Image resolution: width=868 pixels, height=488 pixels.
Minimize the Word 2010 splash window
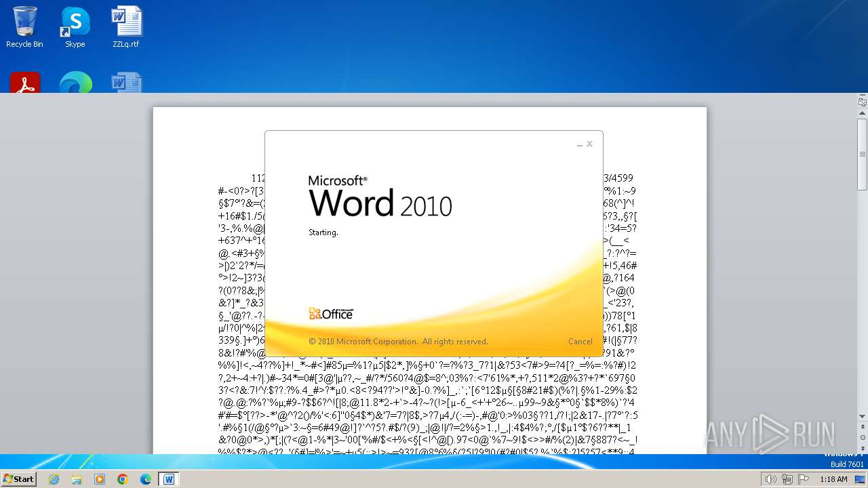[x=580, y=144]
